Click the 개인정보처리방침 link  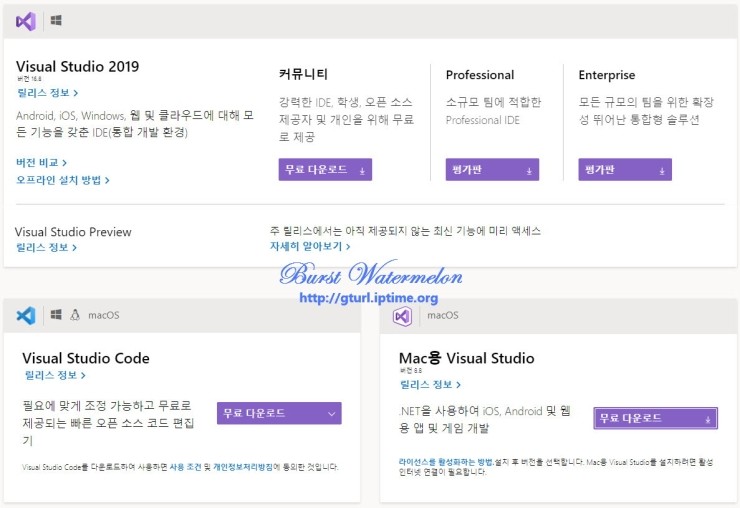tap(243, 467)
